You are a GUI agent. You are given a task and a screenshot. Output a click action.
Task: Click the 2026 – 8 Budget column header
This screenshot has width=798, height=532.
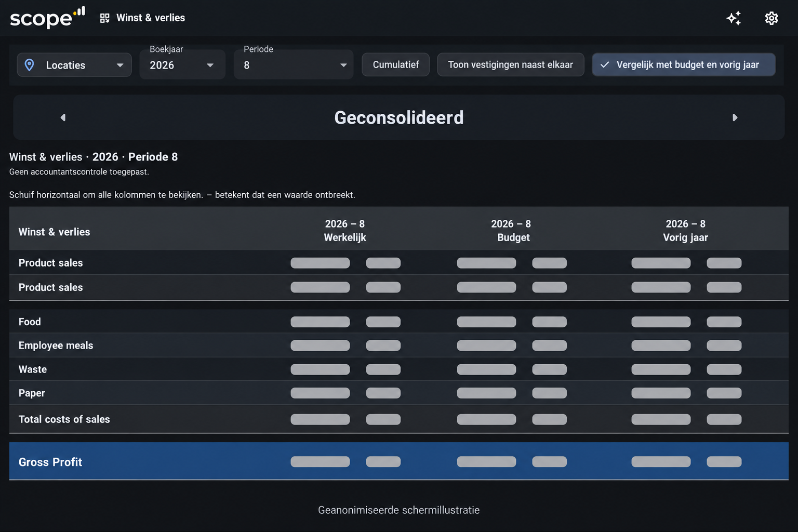click(x=512, y=231)
